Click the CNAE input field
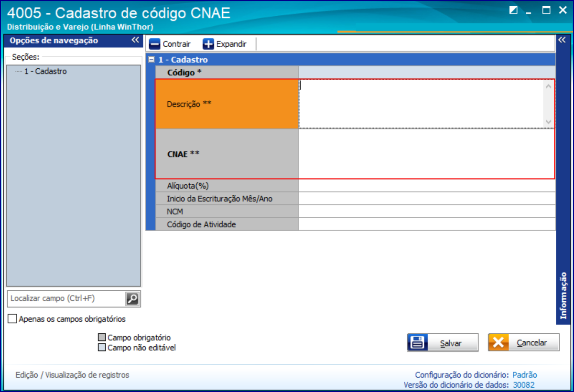 click(427, 154)
